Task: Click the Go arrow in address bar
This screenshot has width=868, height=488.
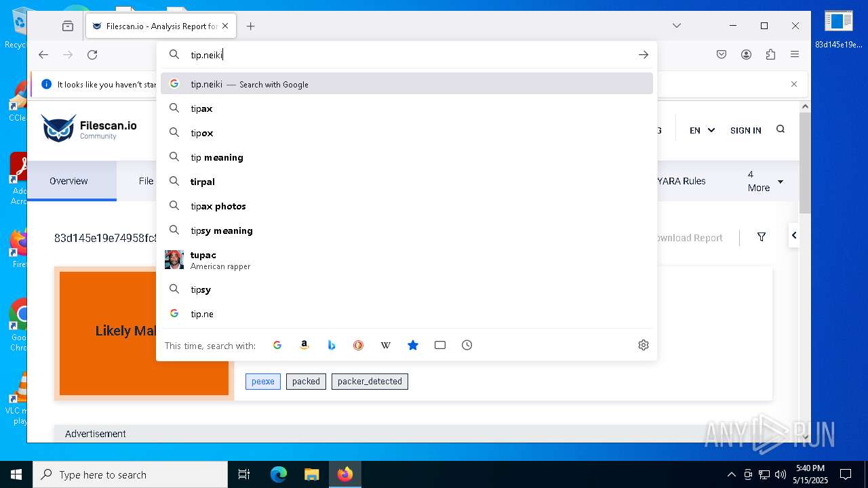Action: [644, 55]
